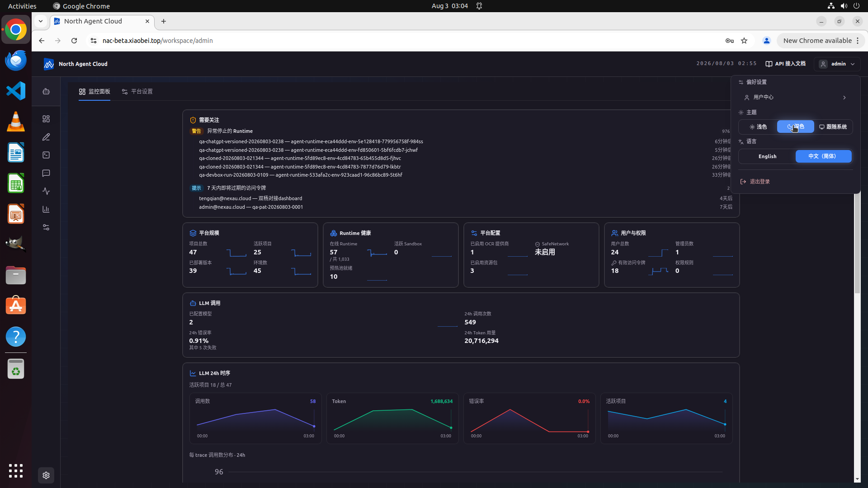Image resolution: width=868 pixels, height=488 pixels.
Task: Switch language to English
Action: coord(767,156)
